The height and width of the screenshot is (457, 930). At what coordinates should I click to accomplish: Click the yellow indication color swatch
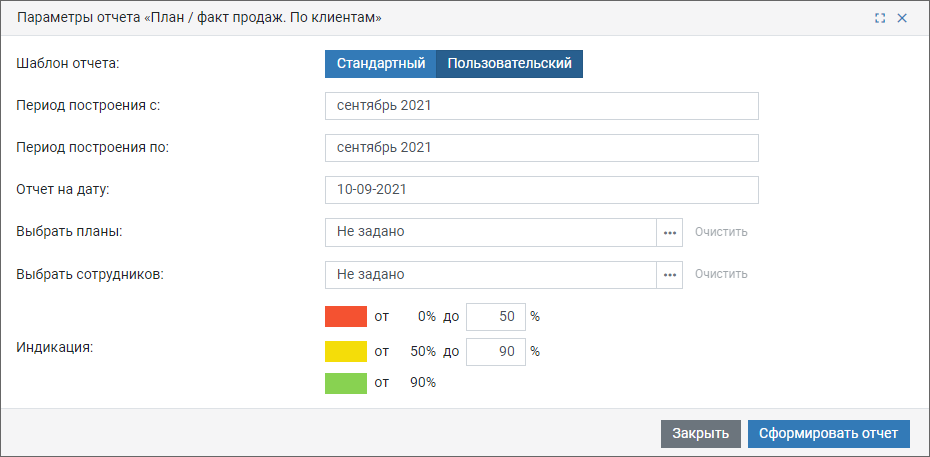tap(346, 351)
